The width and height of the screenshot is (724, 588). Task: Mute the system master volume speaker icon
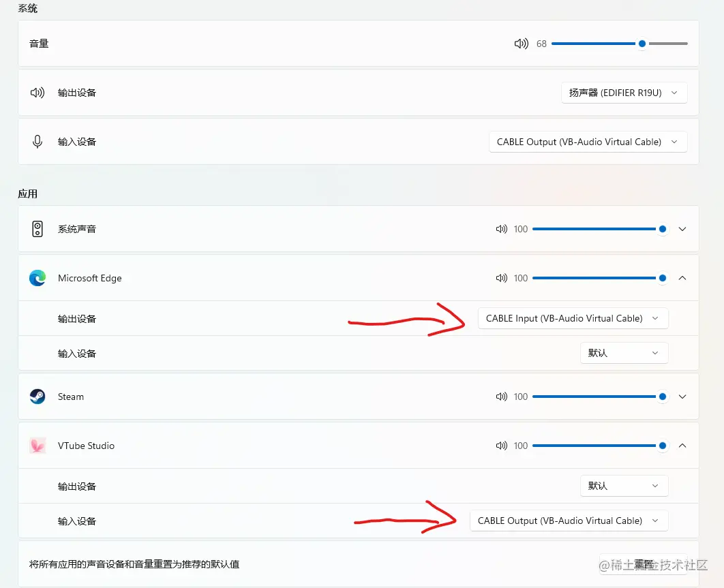[522, 44]
